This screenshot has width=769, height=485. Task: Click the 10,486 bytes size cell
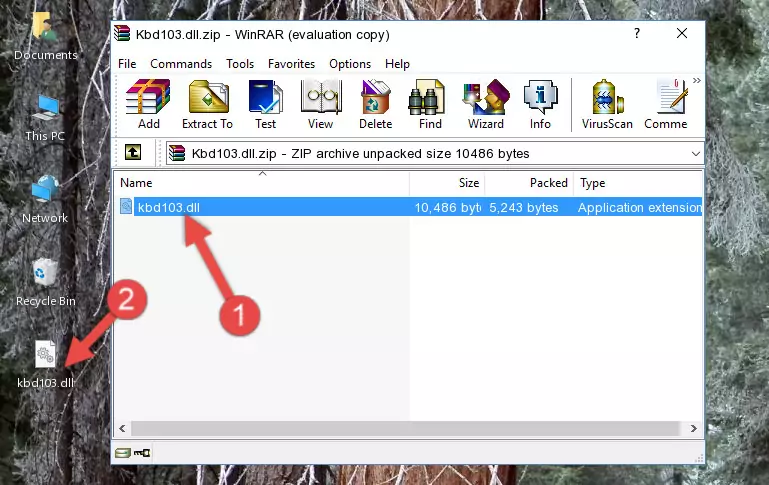point(447,207)
